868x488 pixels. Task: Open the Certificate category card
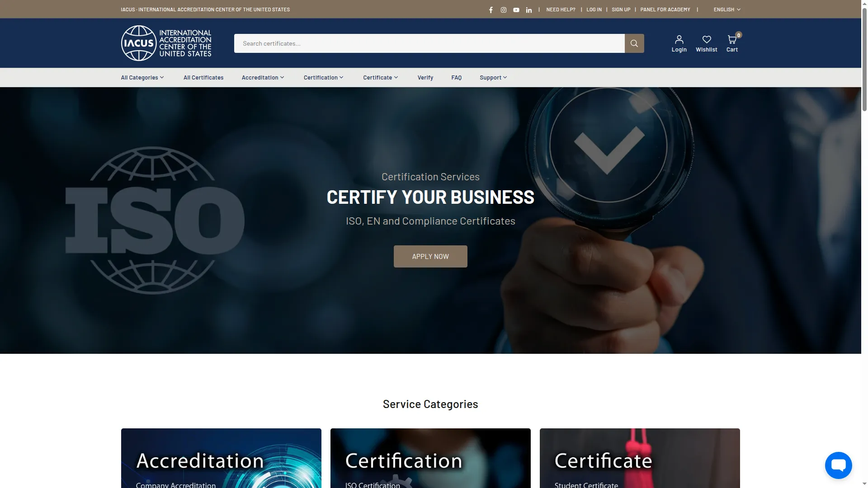pos(640,458)
